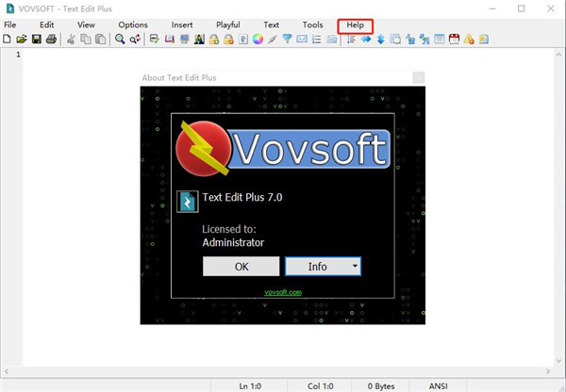Click the bulleted list toolbar icon
566x392 pixels.
317,39
